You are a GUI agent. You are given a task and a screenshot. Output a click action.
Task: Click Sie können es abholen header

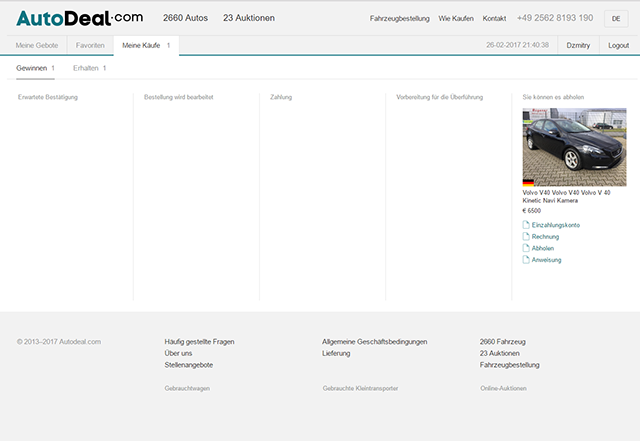(553, 97)
